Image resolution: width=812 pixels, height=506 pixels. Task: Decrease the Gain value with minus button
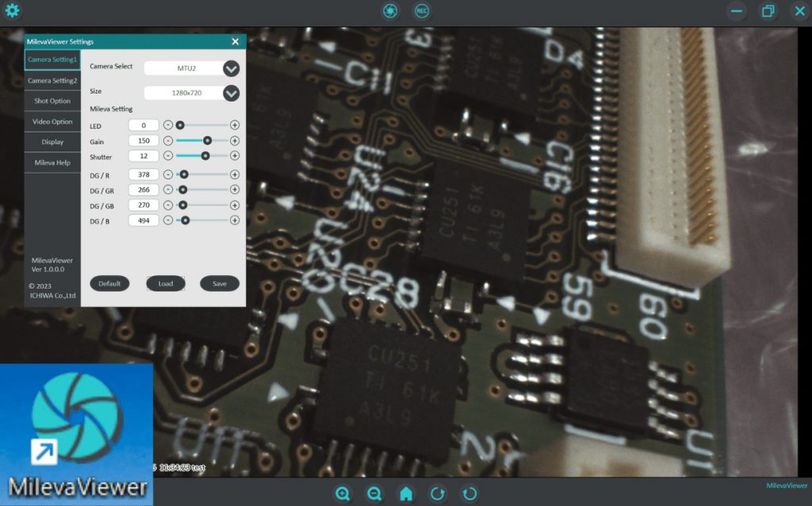pyautogui.click(x=168, y=140)
